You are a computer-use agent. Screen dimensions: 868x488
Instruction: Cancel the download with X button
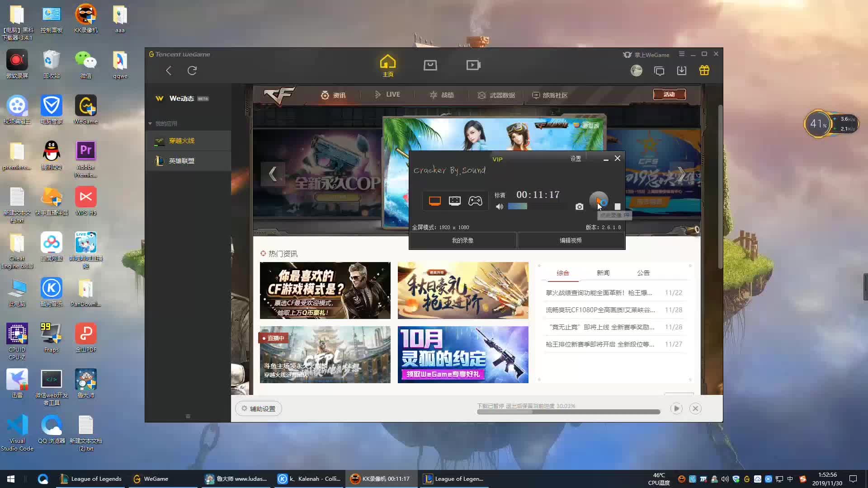tap(695, 408)
